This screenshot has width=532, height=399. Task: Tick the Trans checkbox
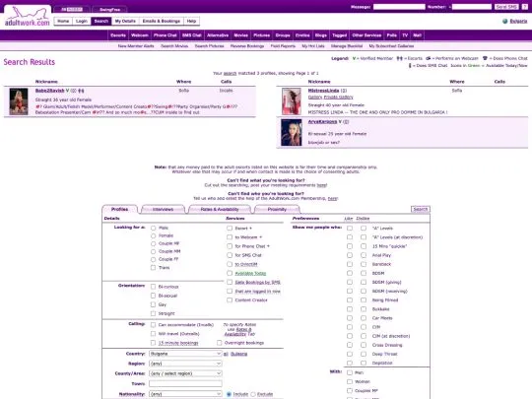tap(154, 268)
